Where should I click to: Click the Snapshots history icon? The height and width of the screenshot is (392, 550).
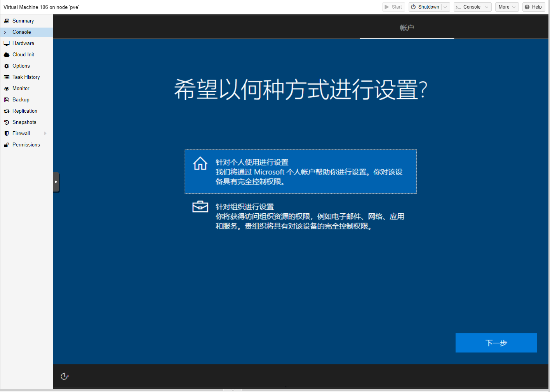(x=7, y=122)
